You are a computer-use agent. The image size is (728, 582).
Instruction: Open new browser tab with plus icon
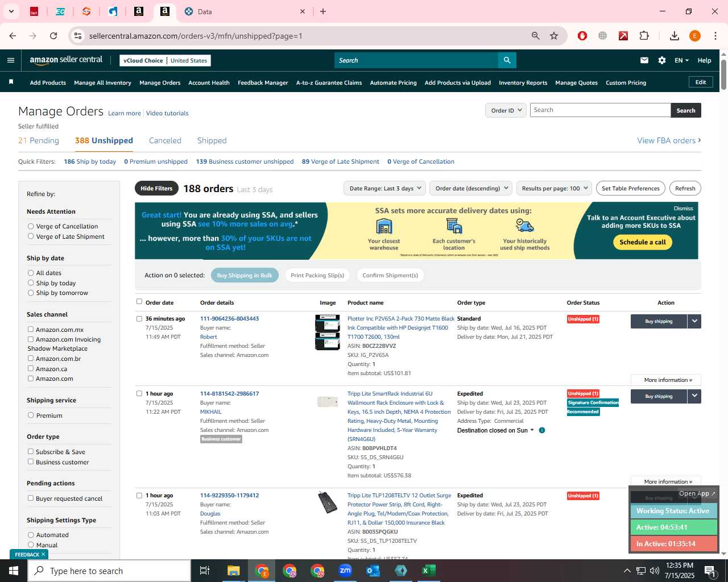coord(323,11)
